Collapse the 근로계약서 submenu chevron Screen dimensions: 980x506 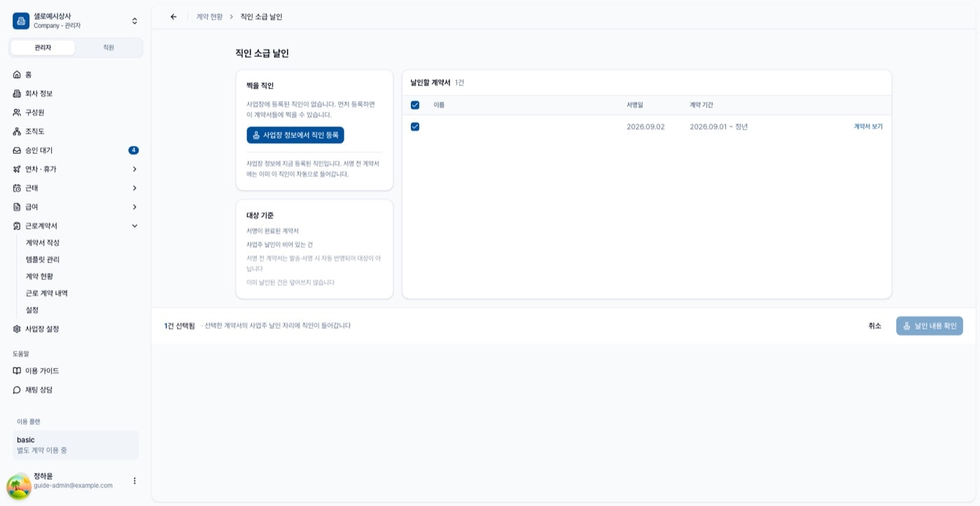tap(134, 225)
